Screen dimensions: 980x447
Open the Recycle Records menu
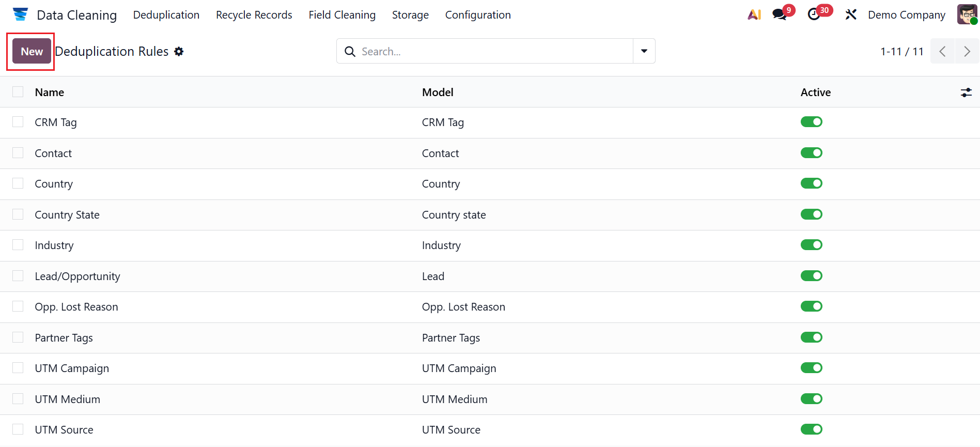[254, 15]
